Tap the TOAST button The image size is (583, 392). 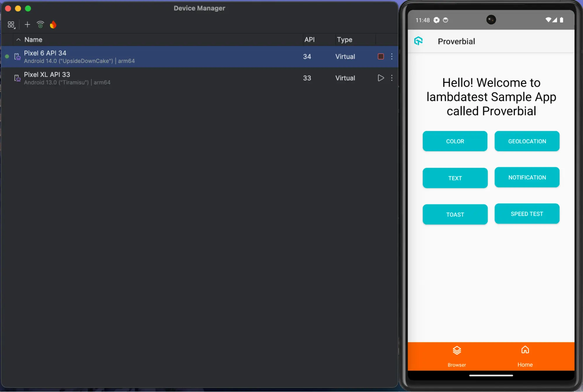point(455,214)
